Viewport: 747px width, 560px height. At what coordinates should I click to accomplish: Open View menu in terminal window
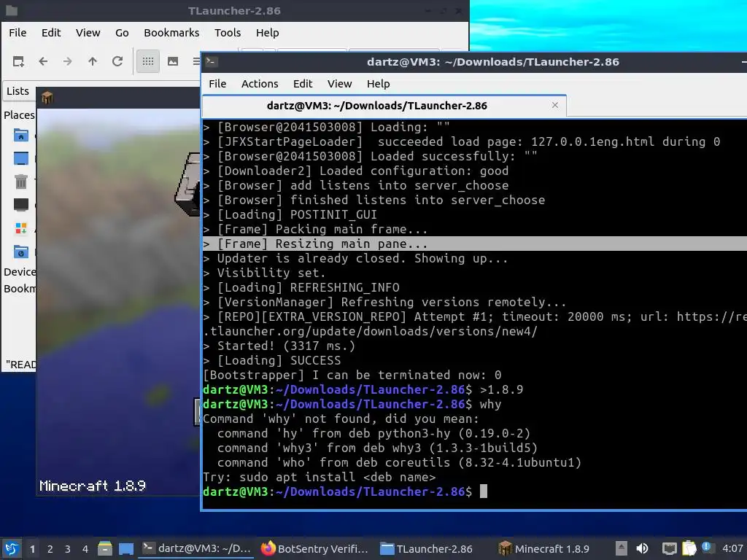click(x=339, y=84)
